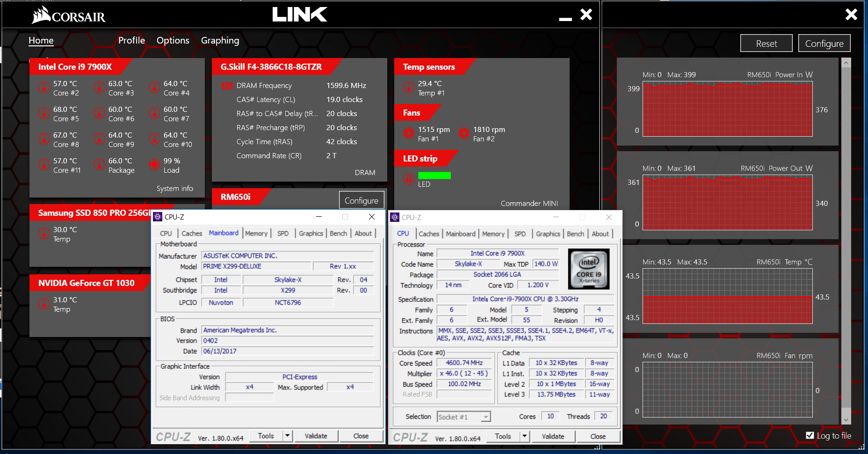The height and width of the screenshot is (454, 868).
Task: Click the RM650i Fan rpm graph
Action: click(x=728, y=390)
